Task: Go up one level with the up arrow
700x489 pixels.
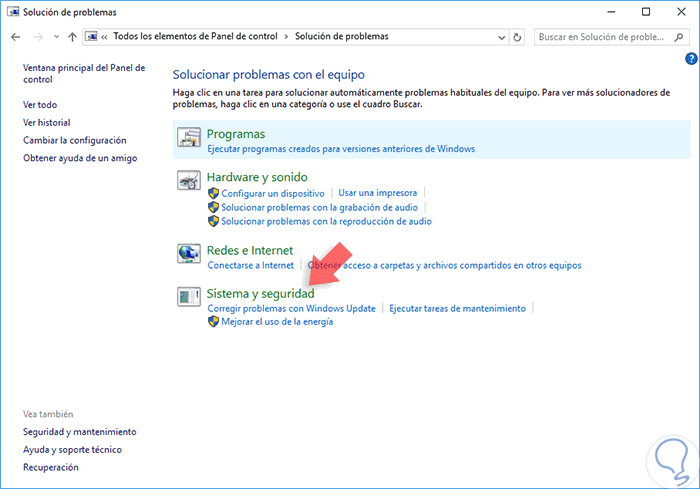Action: tap(72, 37)
